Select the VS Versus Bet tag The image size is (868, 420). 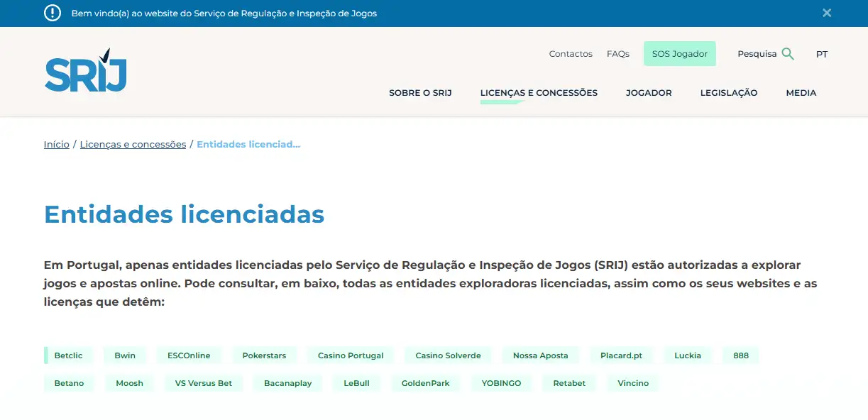click(x=204, y=383)
